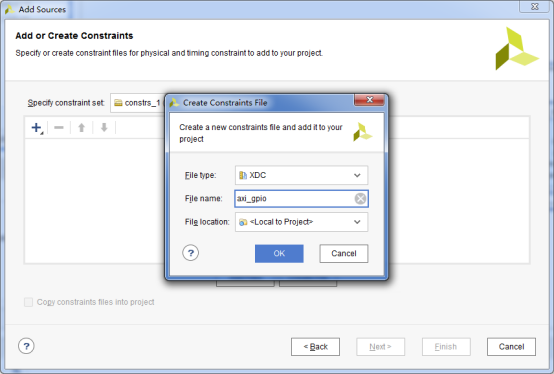Go to the previous step with Back

click(x=316, y=347)
